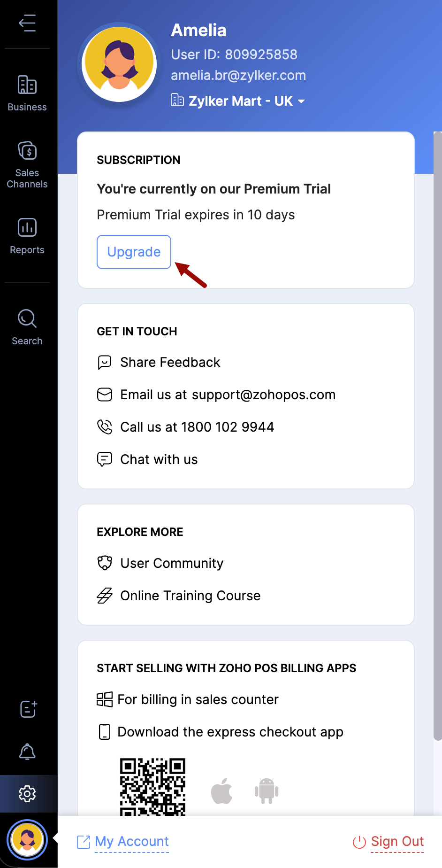Expand the Zylker Mart - UK organization dropdown

click(238, 101)
